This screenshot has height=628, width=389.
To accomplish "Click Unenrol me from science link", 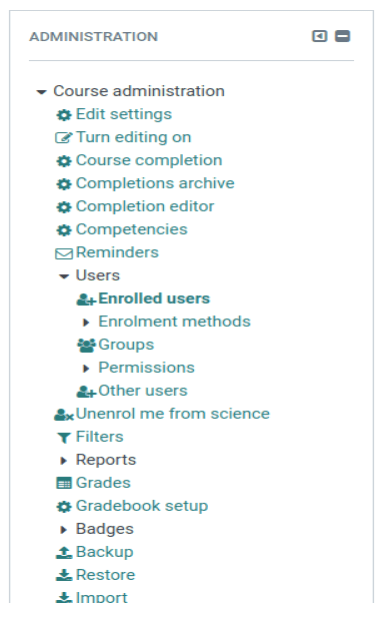I will point(173,414).
